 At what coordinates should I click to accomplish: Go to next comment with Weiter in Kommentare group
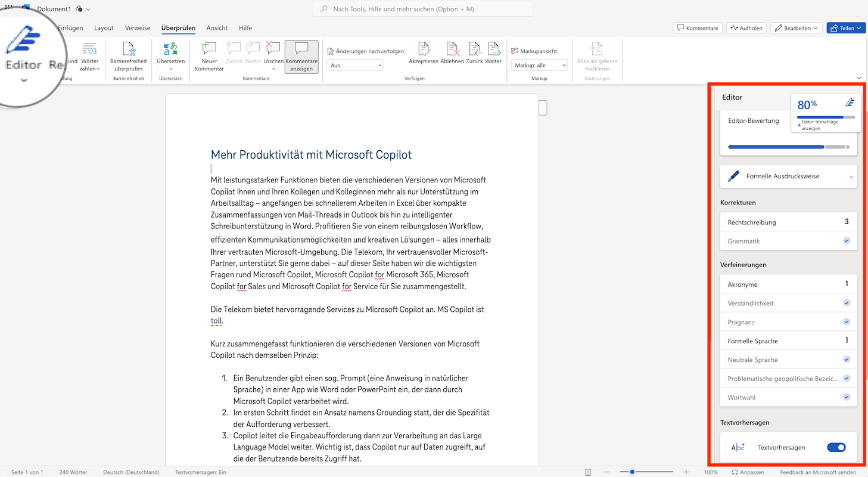coord(253,54)
